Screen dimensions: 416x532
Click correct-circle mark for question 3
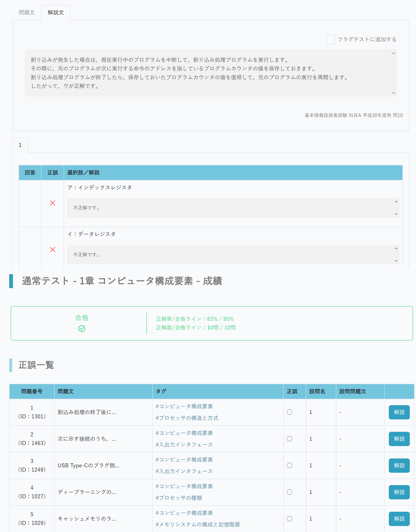[289, 466]
